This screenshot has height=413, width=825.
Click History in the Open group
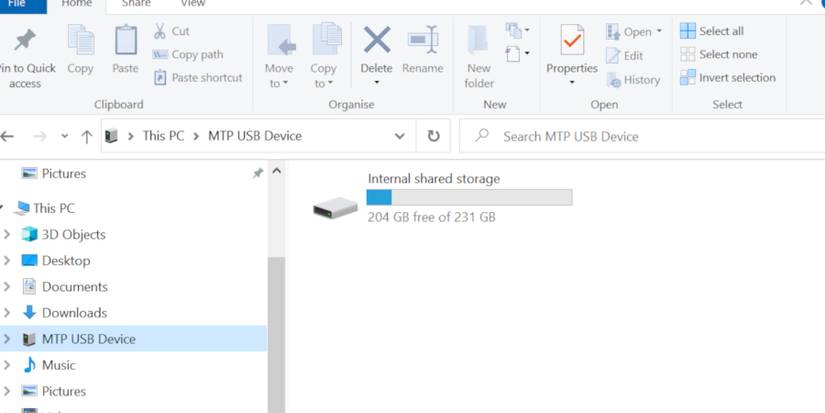[633, 80]
